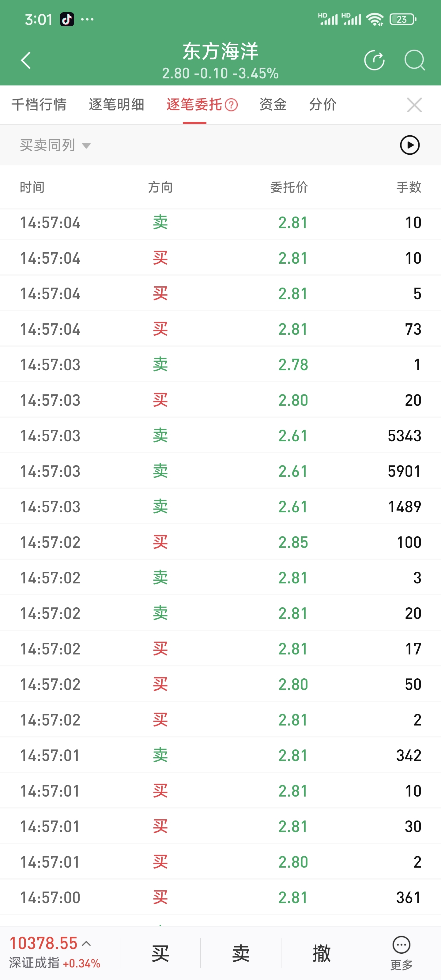441x980 pixels.
Task: Start playback with the play circle icon
Action: [x=410, y=145]
